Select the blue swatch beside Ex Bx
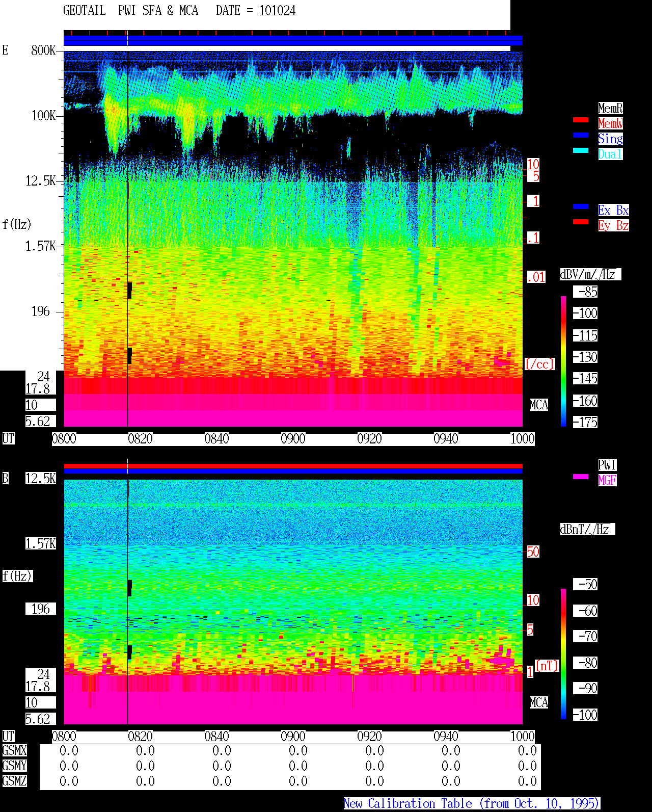652x812 pixels. [581, 206]
